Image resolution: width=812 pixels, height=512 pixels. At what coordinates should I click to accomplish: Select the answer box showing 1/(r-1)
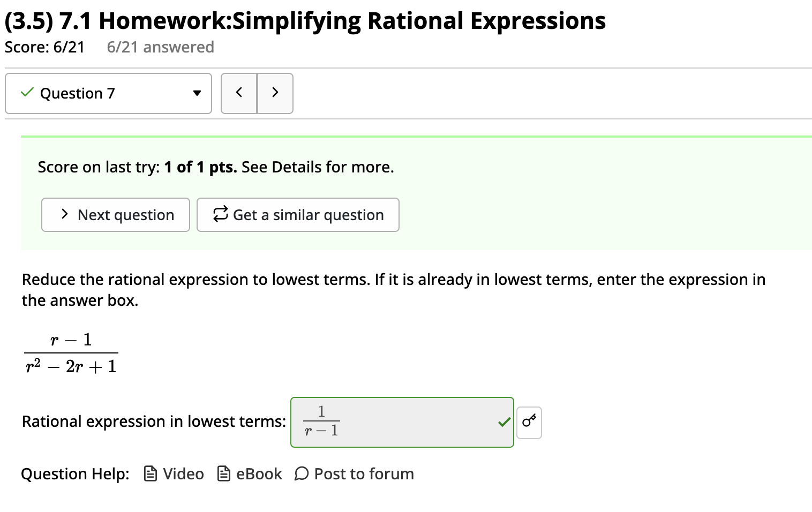402,422
